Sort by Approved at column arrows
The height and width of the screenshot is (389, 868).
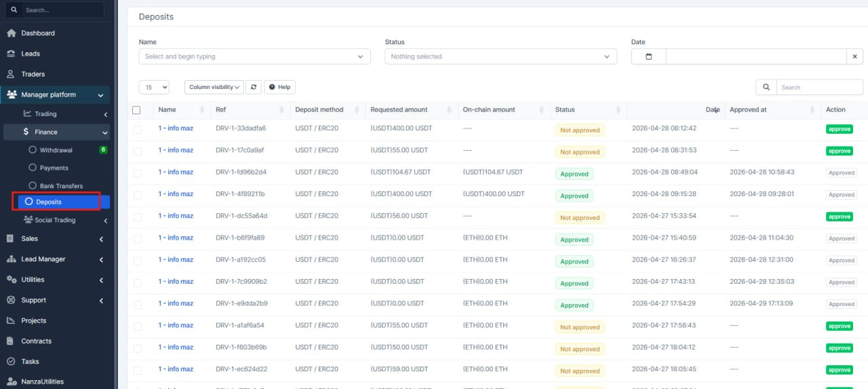coord(812,110)
